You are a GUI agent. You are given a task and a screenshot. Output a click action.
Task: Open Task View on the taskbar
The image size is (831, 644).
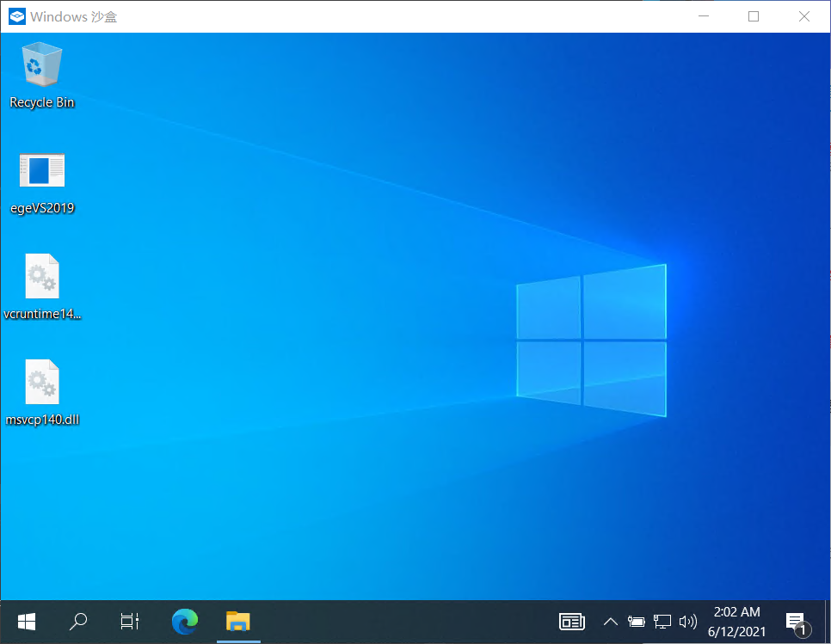click(x=129, y=622)
